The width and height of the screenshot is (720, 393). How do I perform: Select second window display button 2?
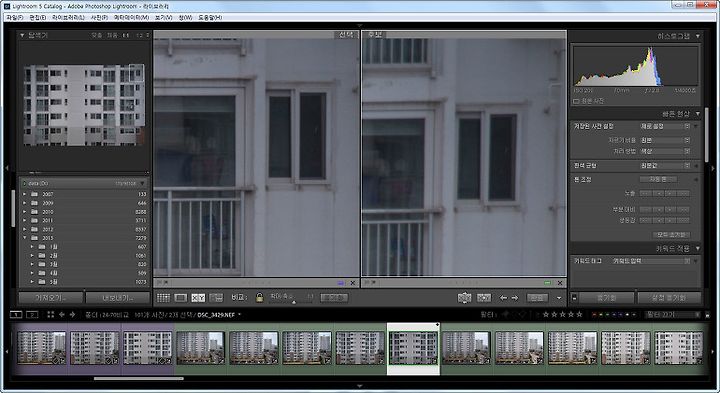(x=32, y=314)
